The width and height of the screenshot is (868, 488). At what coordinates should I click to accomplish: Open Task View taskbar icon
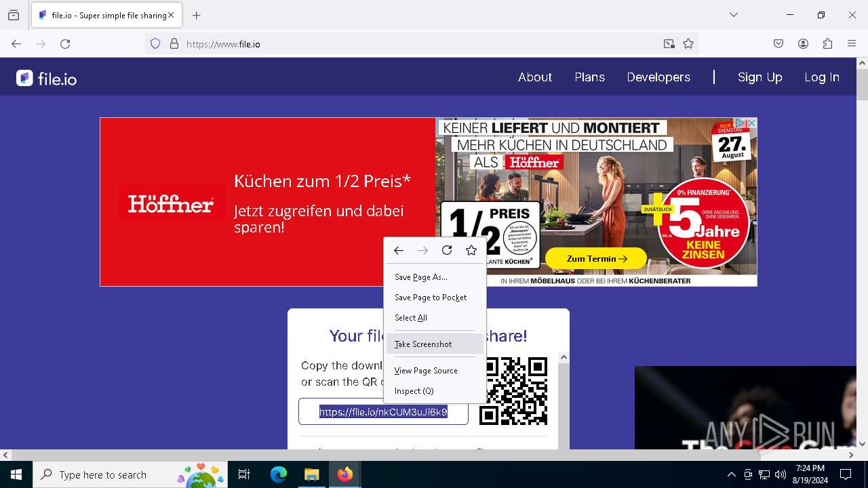coord(244,474)
